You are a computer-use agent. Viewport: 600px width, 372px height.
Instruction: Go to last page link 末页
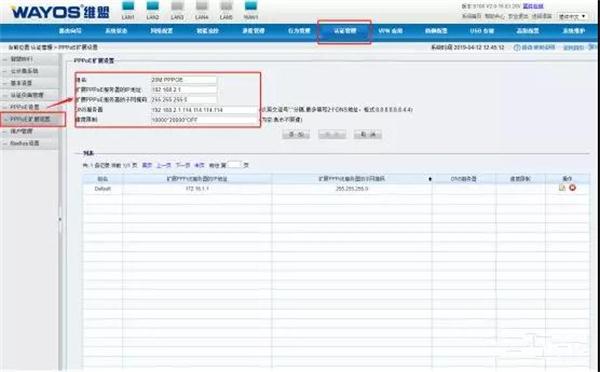point(199,165)
